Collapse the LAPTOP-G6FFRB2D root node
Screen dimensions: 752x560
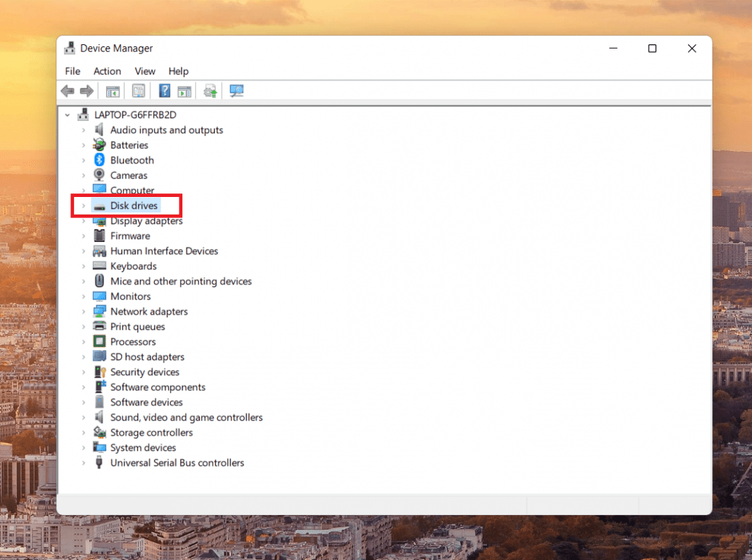pos(67,114)
